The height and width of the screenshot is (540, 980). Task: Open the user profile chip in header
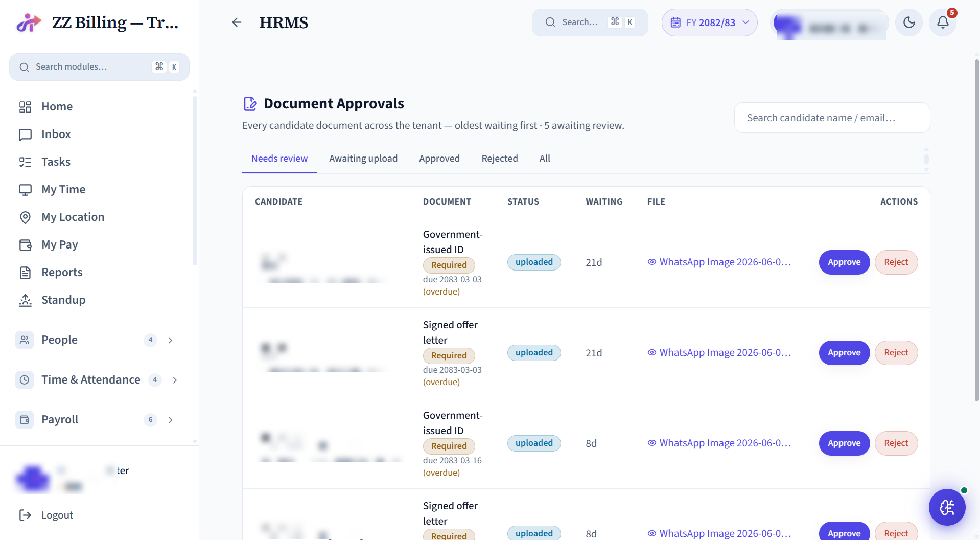click(x=829, y=22)
